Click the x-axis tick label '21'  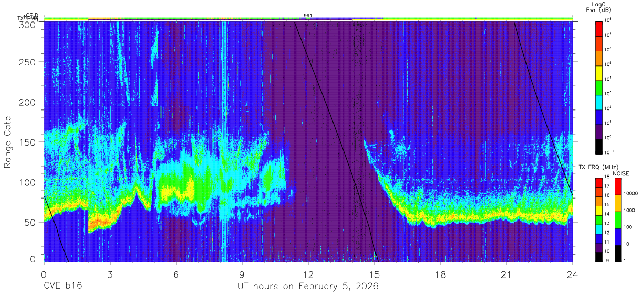[x=507, y=274]
